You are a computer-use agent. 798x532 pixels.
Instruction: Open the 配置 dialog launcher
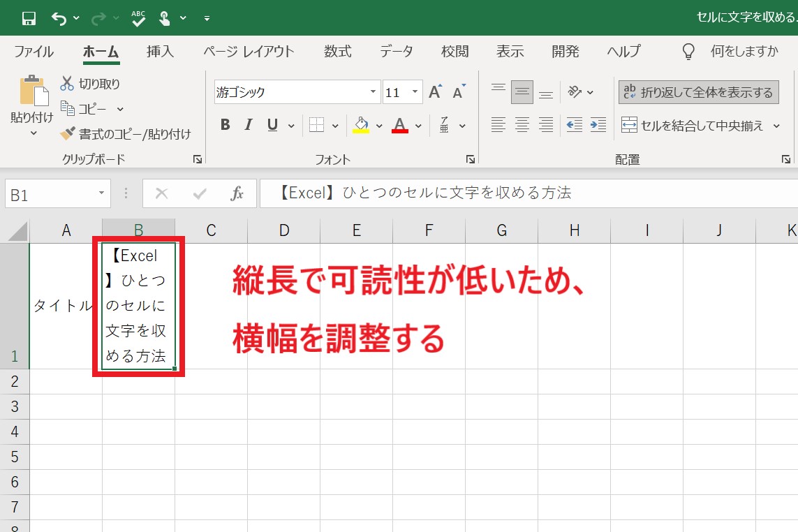(786, 159)
